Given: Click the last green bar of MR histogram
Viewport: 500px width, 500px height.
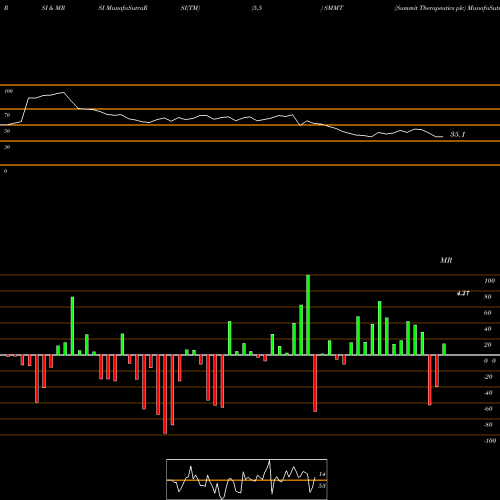Looking at the screenshot, I should 444,349.
